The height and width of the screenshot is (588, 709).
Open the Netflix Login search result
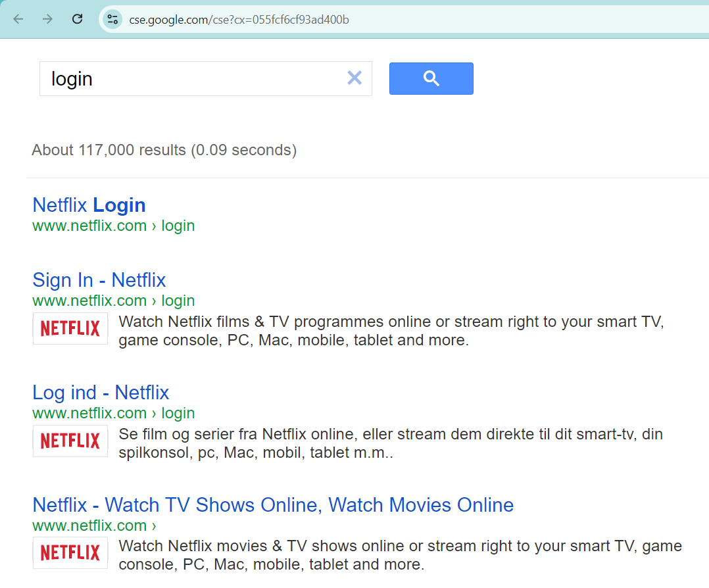pyautogui.click(x=89, y=205)
